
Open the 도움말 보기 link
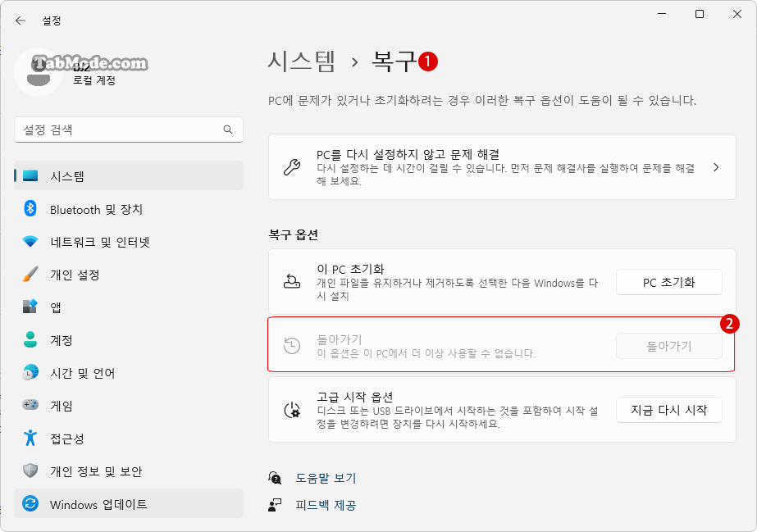click(x=326, y=478)
